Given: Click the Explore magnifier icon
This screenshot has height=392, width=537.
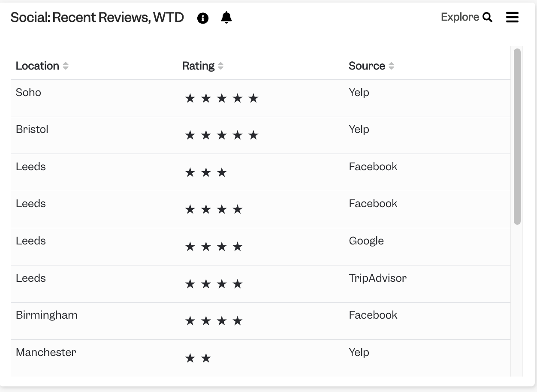Looking at the screenshot, I should point(487,17).
